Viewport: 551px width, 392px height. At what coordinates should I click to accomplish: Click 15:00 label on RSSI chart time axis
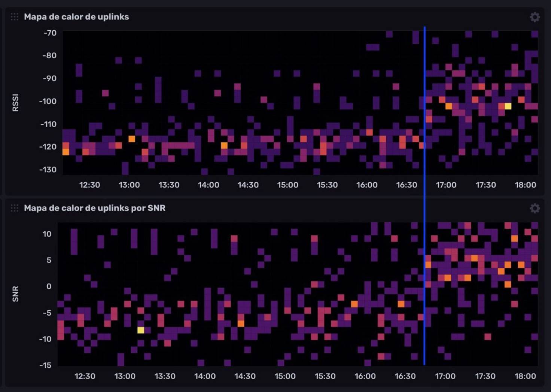coord(288,185)
